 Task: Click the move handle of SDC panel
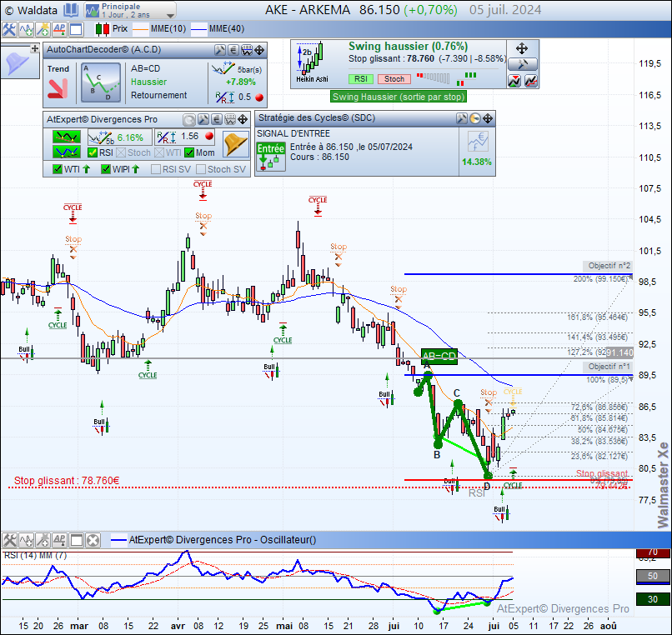coord(488,118)
